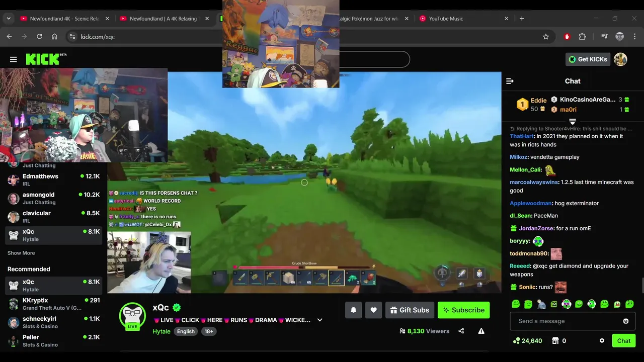Switch to Newfoundland 4K - Scenic tab

click(64, 19)
